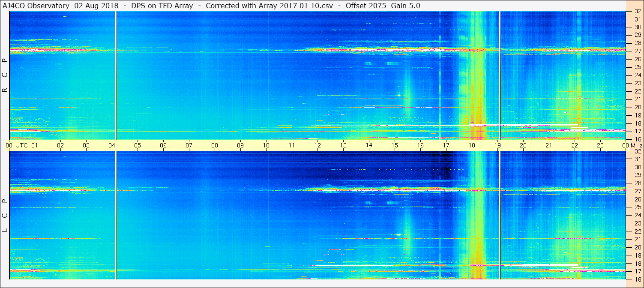The image size is (644, 288).
Task: Click the 'Offset 2075' header value
Action: pyautogui.click(x=365, y=6)
